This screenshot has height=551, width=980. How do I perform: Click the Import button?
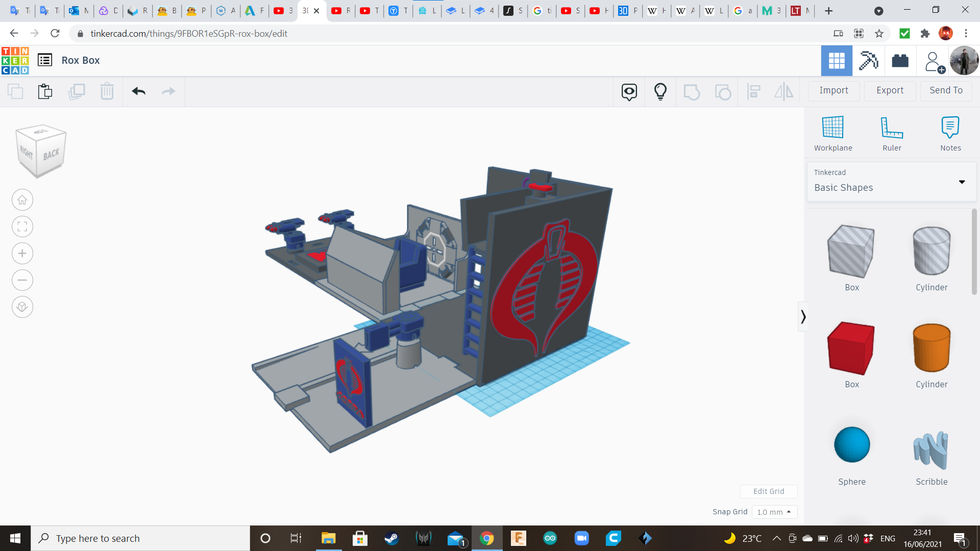(834, 90)
